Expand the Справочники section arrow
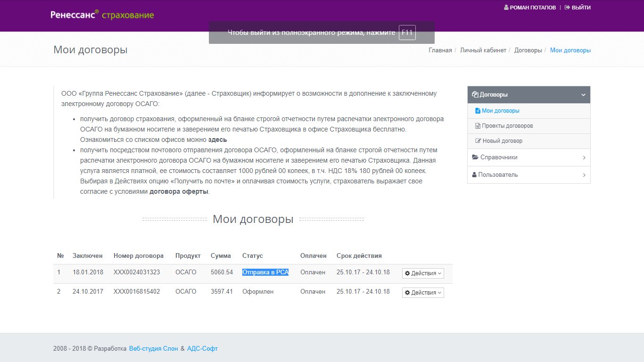Screen dimensions: 644x362 584,157
